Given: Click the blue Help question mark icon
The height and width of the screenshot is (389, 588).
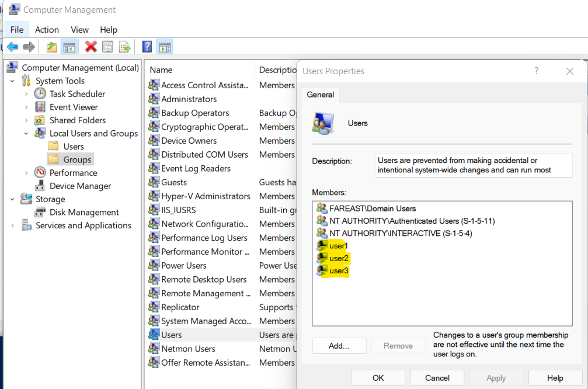Looking at the screenshot, I should tap(147, 47).
